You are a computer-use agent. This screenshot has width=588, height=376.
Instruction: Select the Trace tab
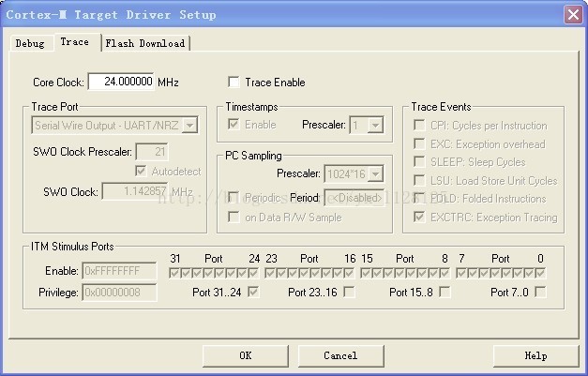(x=78, y=41)
